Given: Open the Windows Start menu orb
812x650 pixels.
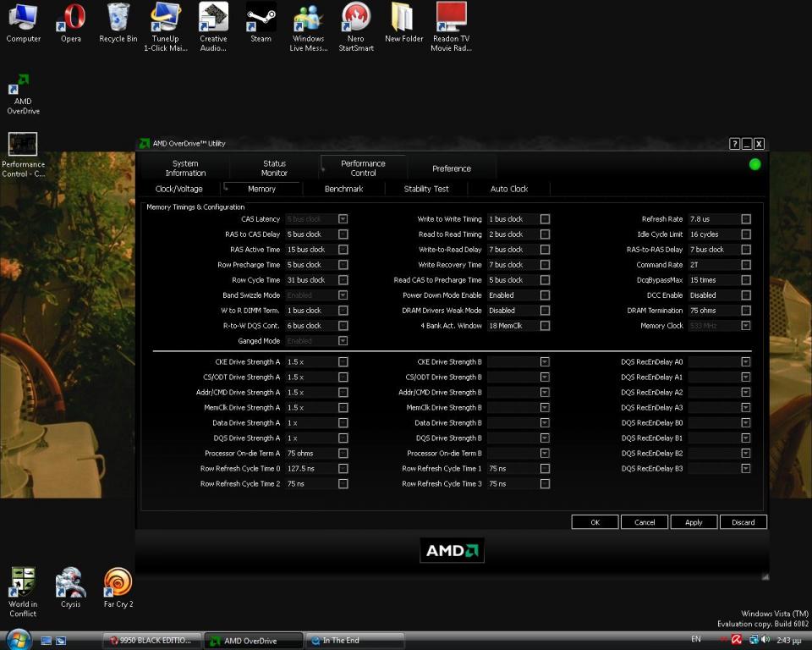Looking at the screenshot, I should pos(19,640).
